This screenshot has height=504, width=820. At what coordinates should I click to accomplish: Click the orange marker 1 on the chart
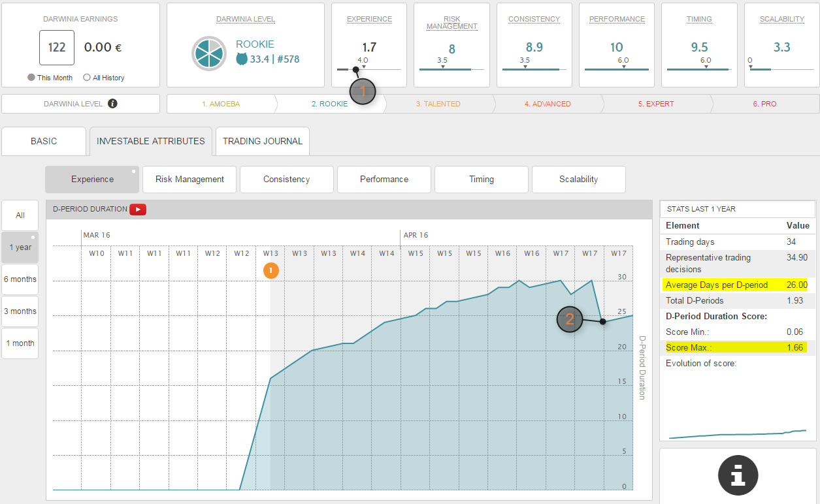tap(271, 270)
